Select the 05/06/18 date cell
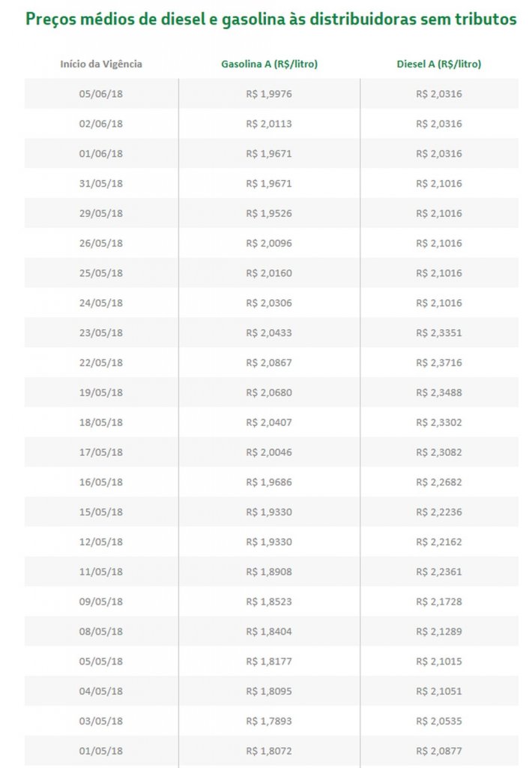The image size is (532, 768). 101,94
